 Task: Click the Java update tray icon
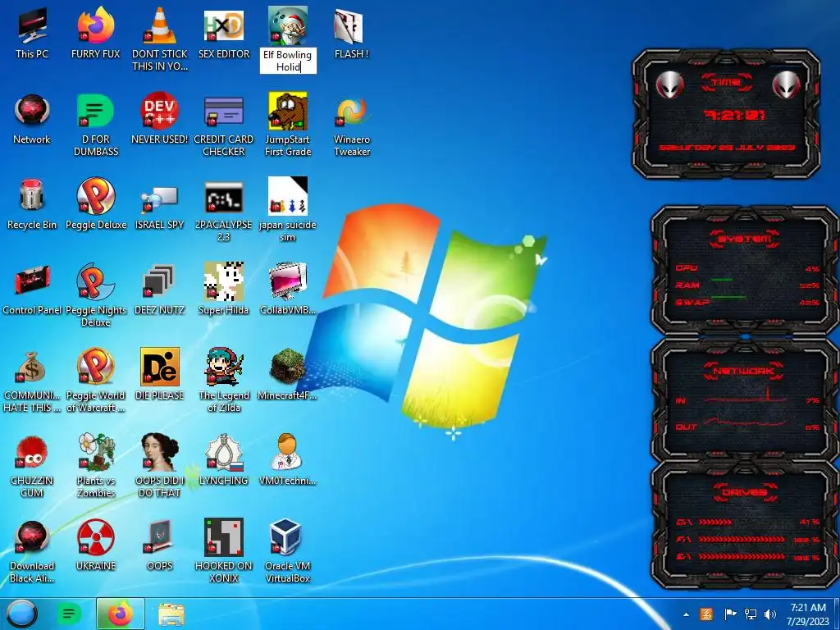tap(707, 614)
